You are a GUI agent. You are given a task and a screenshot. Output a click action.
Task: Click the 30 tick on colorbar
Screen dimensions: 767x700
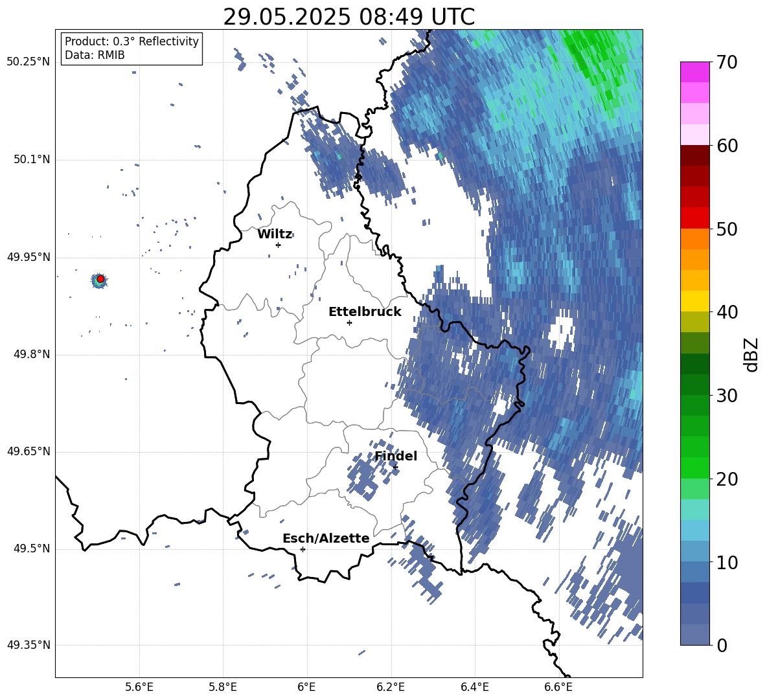(x=727, y=395)
